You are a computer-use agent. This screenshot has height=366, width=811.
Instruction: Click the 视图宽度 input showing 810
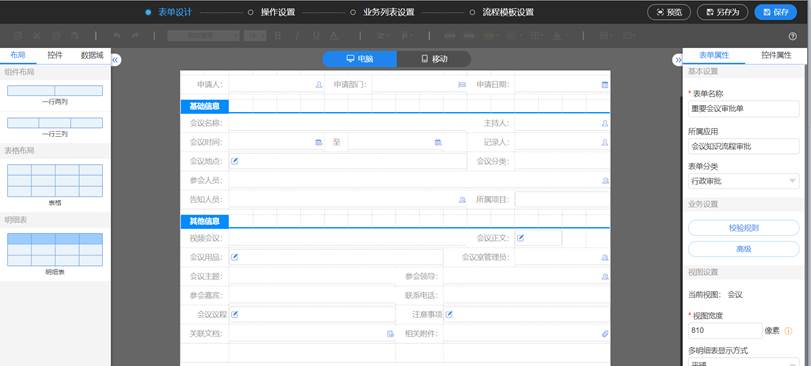coord(725,330)
